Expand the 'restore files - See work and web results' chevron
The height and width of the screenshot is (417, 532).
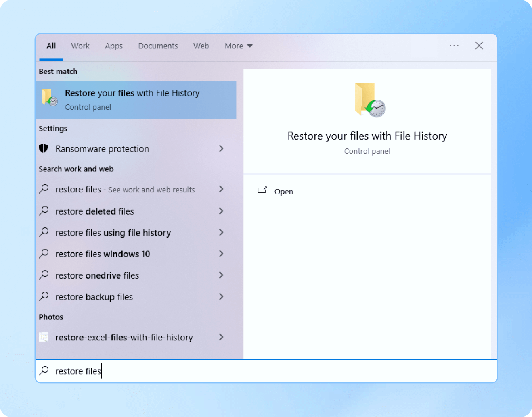coord(221,189)
